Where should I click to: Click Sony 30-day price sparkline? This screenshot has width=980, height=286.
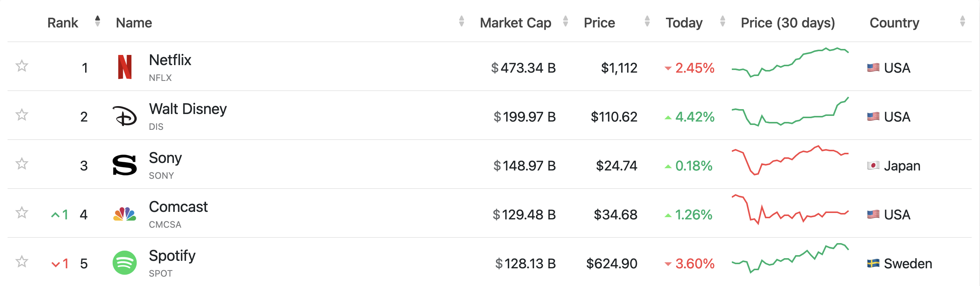[x=790, y=160]
